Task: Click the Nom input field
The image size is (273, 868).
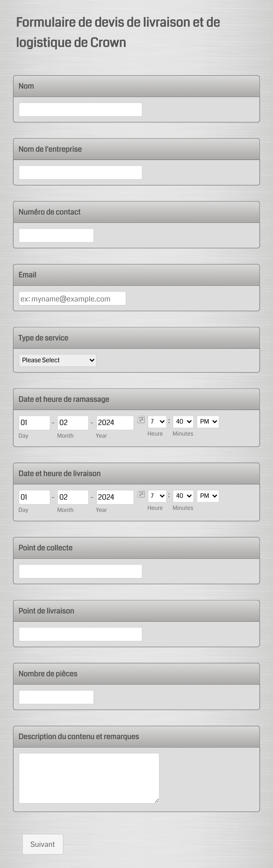Action: click(80, 109)
